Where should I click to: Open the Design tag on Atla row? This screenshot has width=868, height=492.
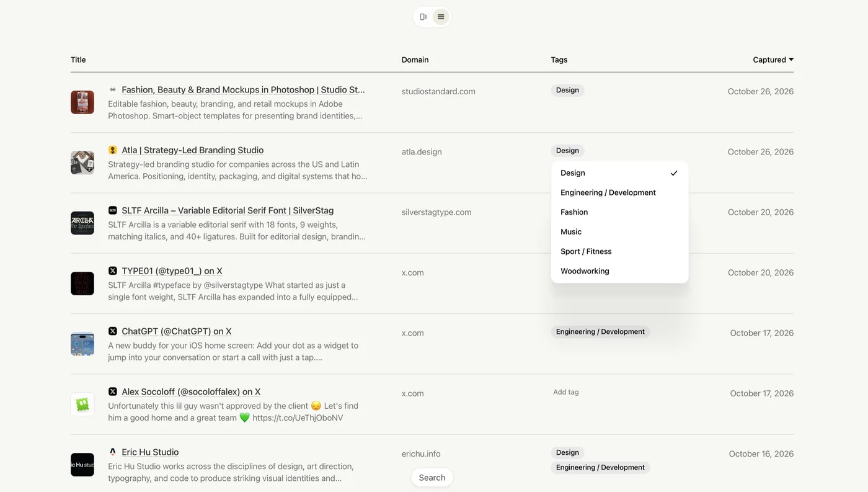(567, 151)
